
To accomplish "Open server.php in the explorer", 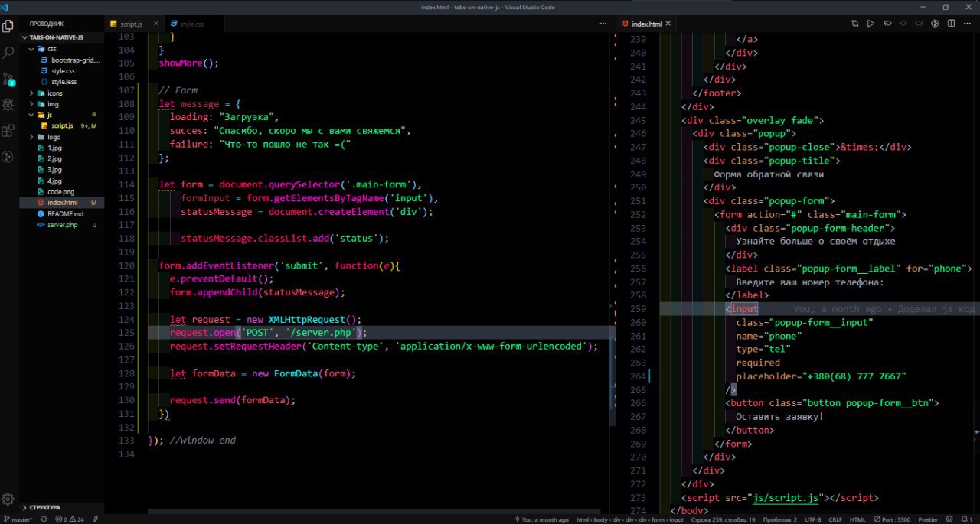I will pos(62,225).
